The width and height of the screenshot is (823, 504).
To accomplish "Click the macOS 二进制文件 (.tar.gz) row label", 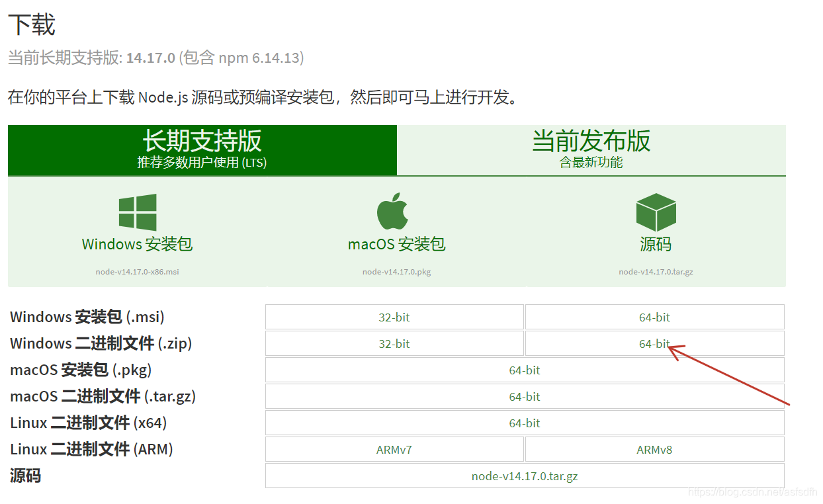I will (x=103, y=396).
